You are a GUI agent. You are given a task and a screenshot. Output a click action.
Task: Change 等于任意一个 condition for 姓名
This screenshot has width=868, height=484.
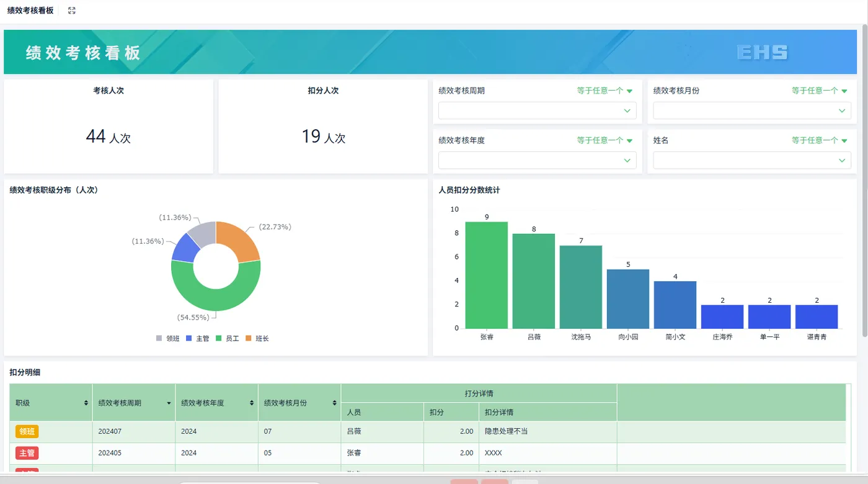tap(819, 140)
